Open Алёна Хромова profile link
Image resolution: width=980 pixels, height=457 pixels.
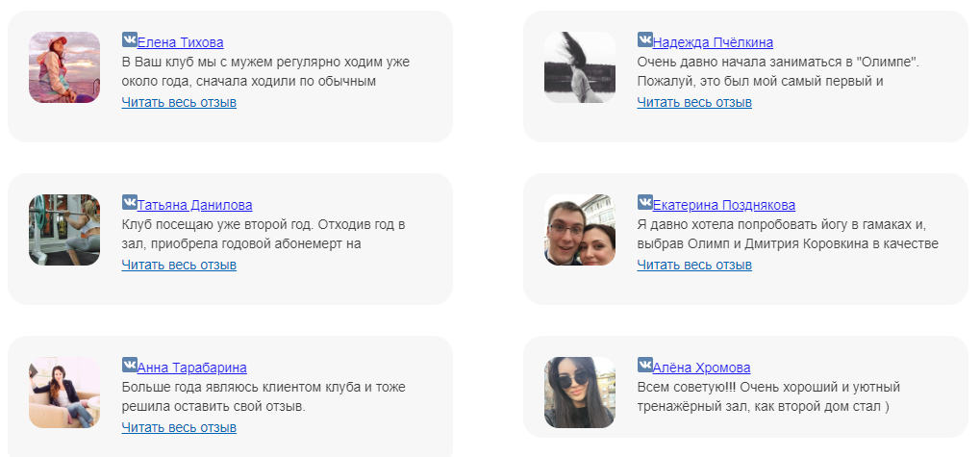[701, 368]
